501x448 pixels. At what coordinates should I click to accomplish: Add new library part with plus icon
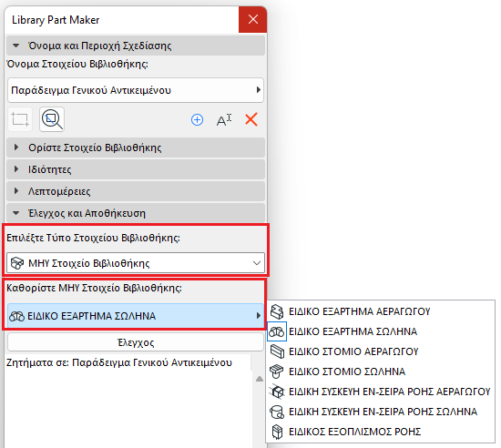(197, 120)
